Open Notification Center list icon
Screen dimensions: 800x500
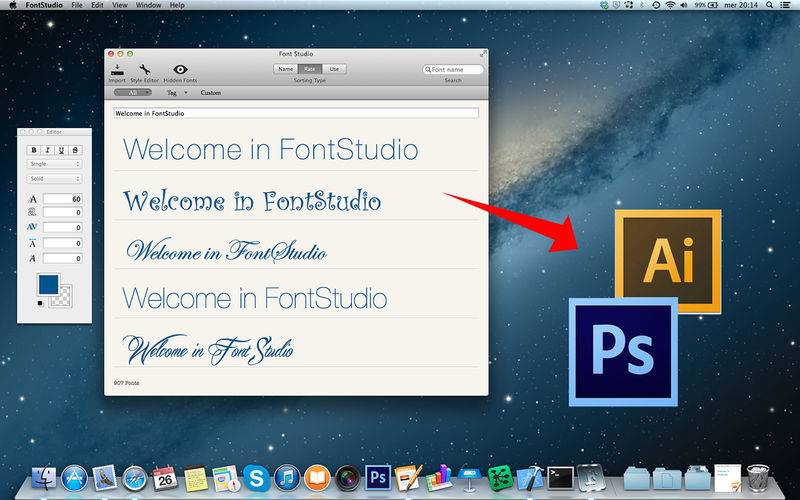tap(786, 5)
